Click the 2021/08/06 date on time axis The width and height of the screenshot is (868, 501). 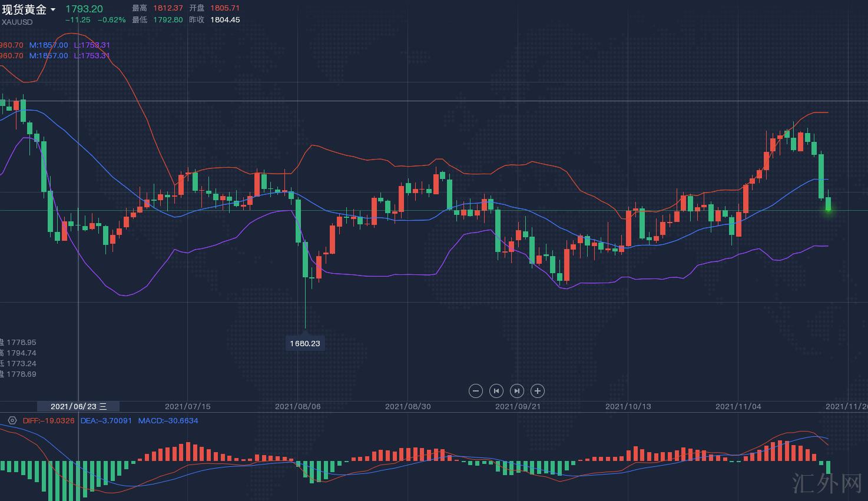pos(297,406)
